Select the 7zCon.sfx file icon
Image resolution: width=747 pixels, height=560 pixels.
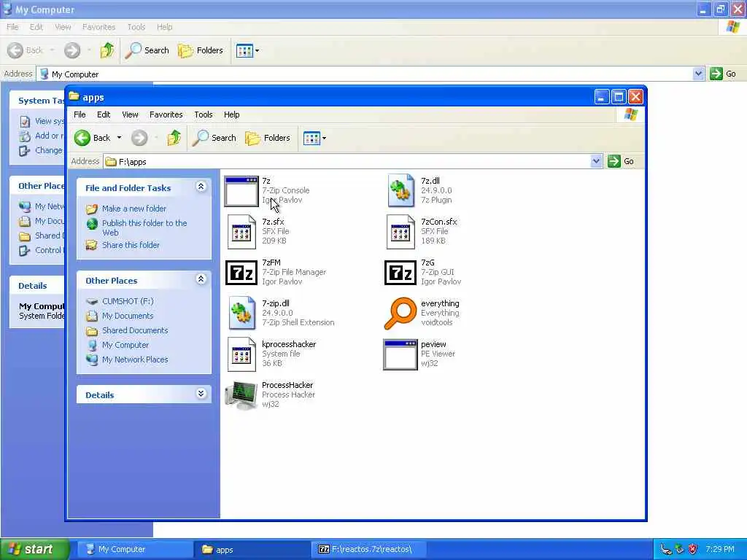pyautogui.click(x=400, y=232)
